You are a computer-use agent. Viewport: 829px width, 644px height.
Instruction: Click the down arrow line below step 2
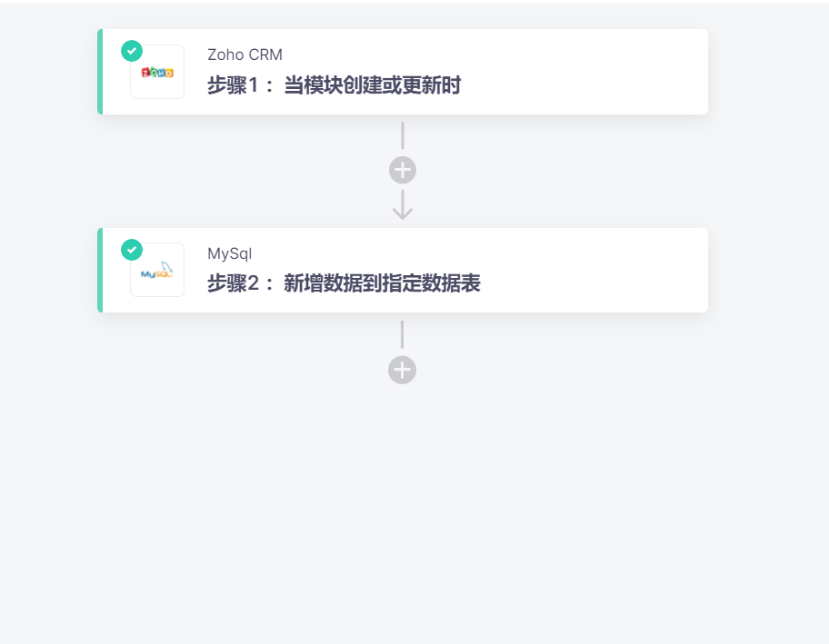tap(402, 336)
